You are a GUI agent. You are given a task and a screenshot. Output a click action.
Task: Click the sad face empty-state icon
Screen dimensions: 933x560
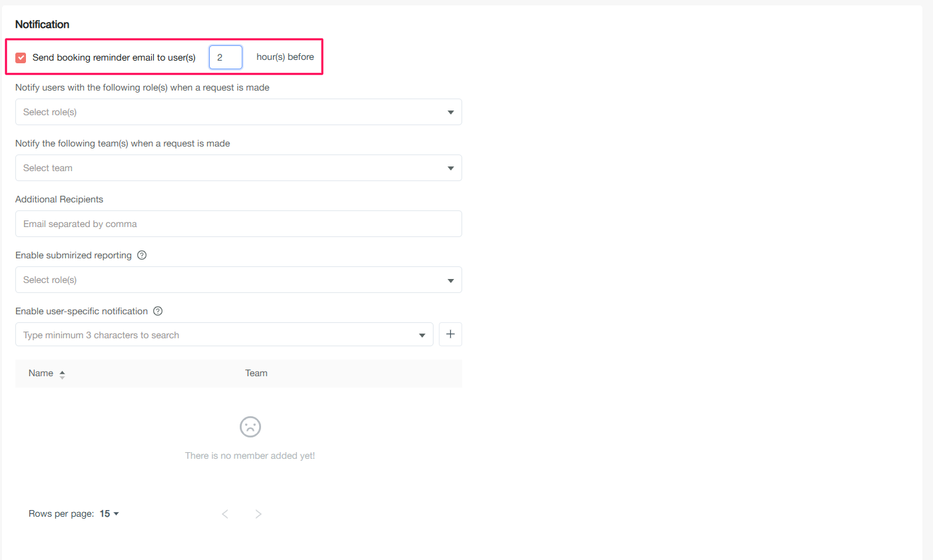(x=250, y=427)
